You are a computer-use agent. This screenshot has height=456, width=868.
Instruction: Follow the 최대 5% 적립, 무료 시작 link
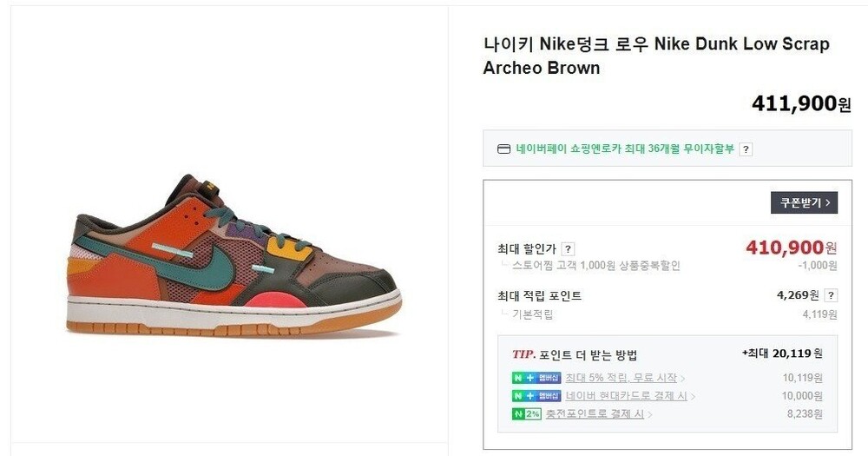click(x=621, y=378)
